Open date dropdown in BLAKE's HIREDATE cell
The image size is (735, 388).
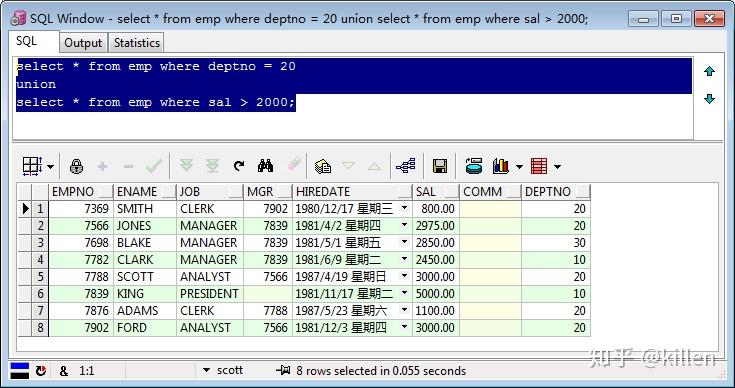point(404,242)
